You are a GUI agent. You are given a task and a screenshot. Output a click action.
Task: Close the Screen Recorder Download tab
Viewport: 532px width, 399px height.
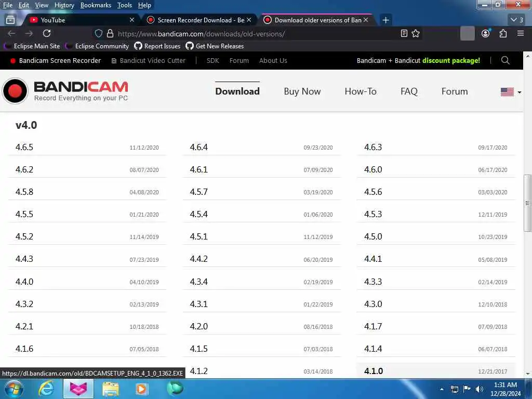coord(249,20)
